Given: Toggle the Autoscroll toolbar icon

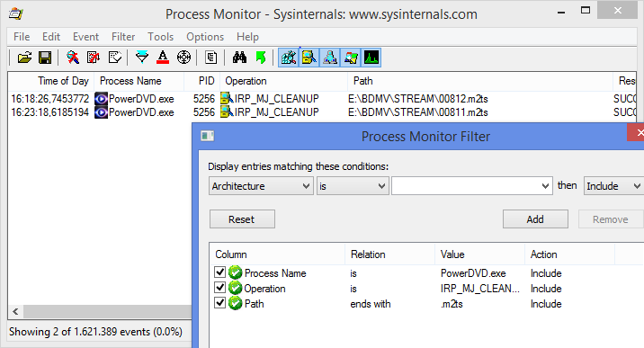Looking at the screenshot, I should (94, 58).
